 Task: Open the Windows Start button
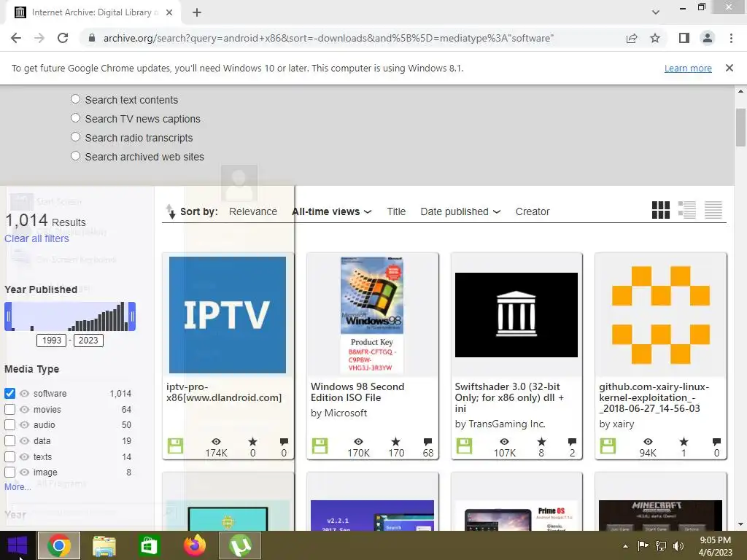(18, 545)
